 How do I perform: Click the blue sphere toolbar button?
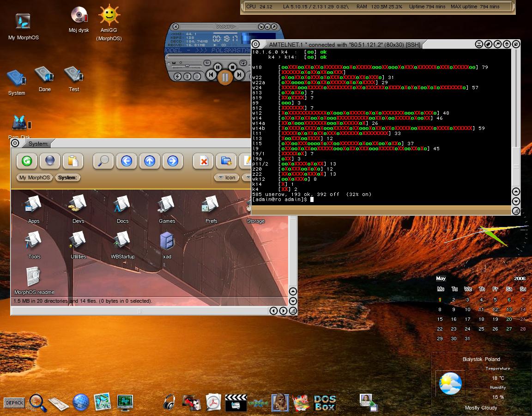[50, 161]
